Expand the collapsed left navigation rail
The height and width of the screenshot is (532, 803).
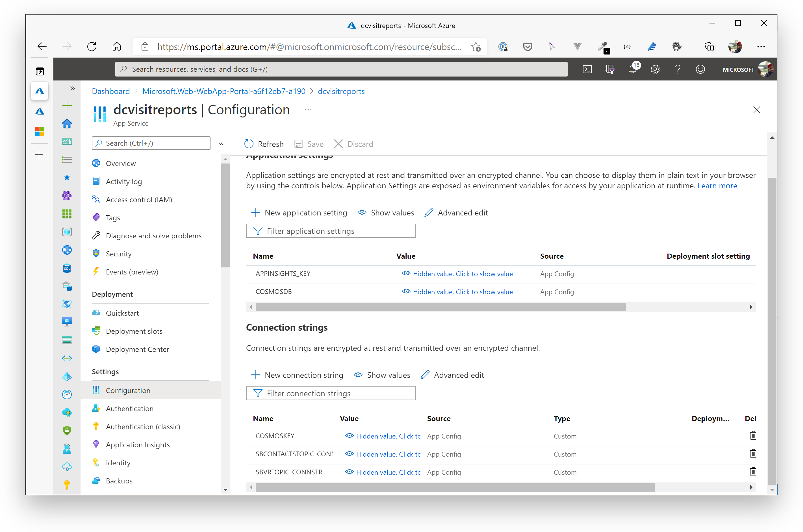[x=72, y=89]
